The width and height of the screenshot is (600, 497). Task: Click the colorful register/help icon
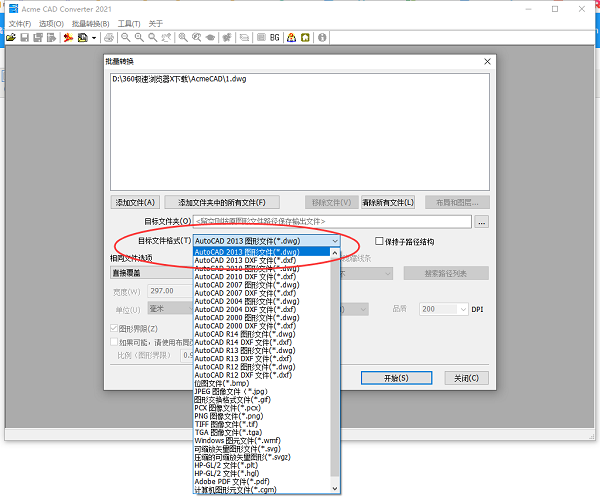point(292,37)
